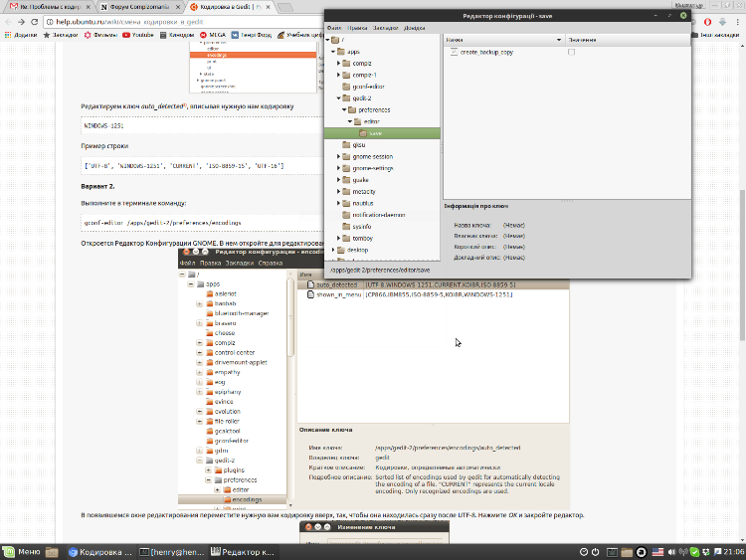Open the Файл menu in configuration editor
The height and width of the screenshot is (560, 746).
point(334,28)
